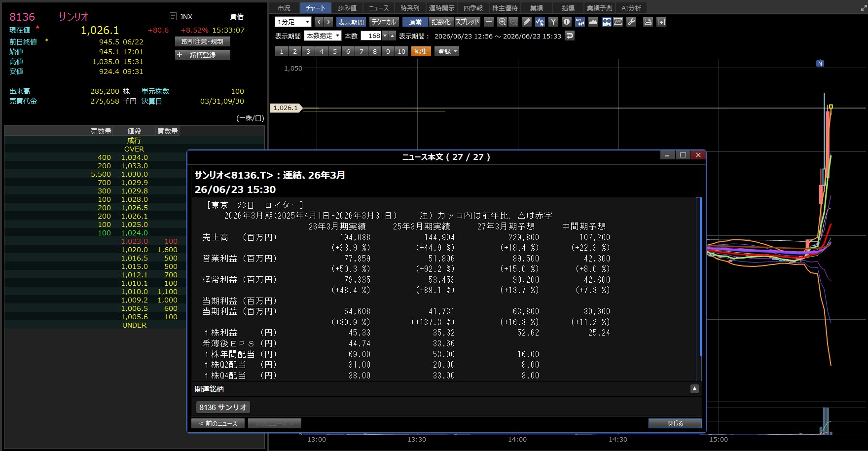868x451 pixels.
Task: Click the 本数 168 input field
Action: pos(371,36)
